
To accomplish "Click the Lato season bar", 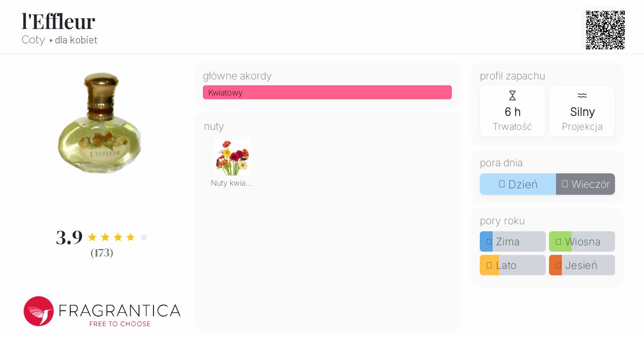I will 513,265.
